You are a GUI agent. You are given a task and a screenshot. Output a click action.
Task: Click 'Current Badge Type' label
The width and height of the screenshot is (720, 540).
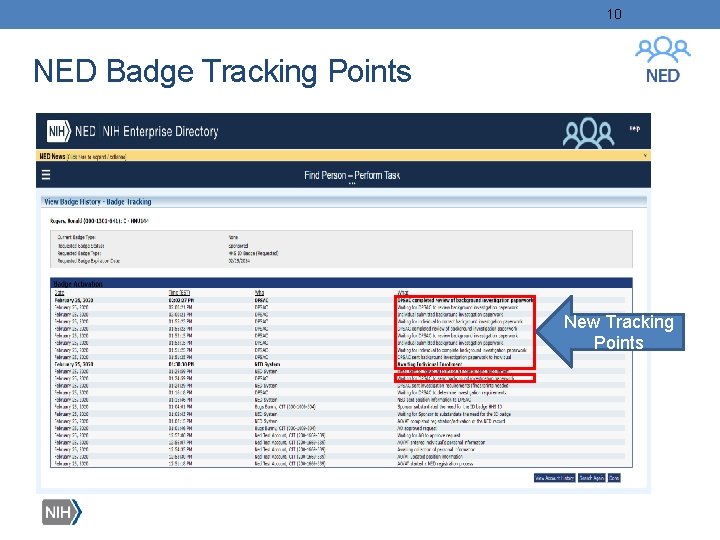(76, 237)
